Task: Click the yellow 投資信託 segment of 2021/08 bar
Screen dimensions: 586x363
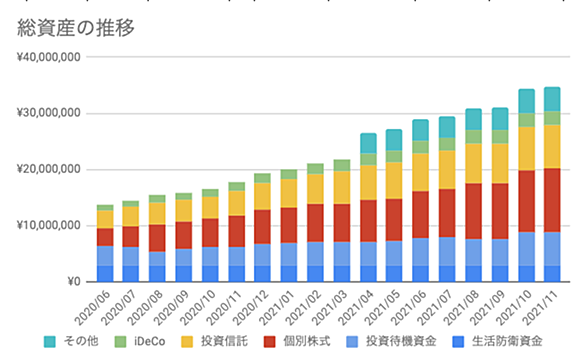Action: point(473,163)
